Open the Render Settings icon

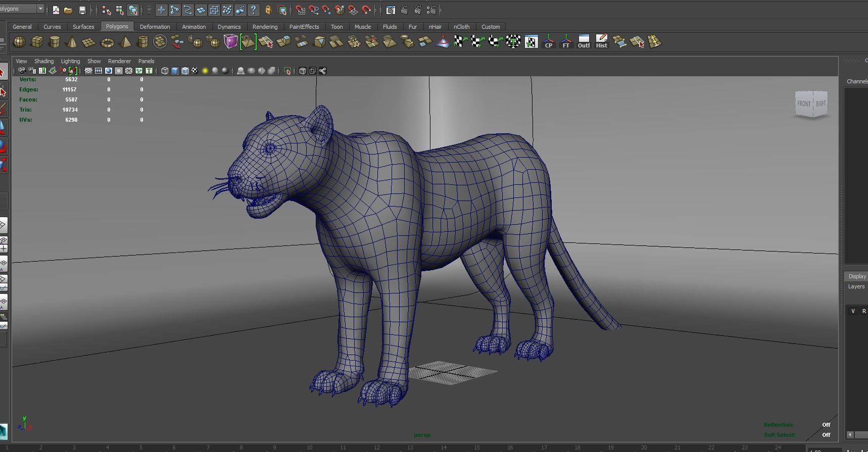click(431, 10)
